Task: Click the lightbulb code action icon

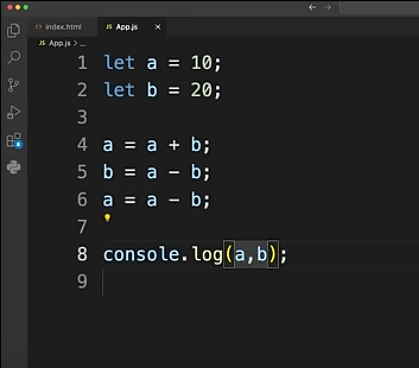Action: (x=107, y=218)
